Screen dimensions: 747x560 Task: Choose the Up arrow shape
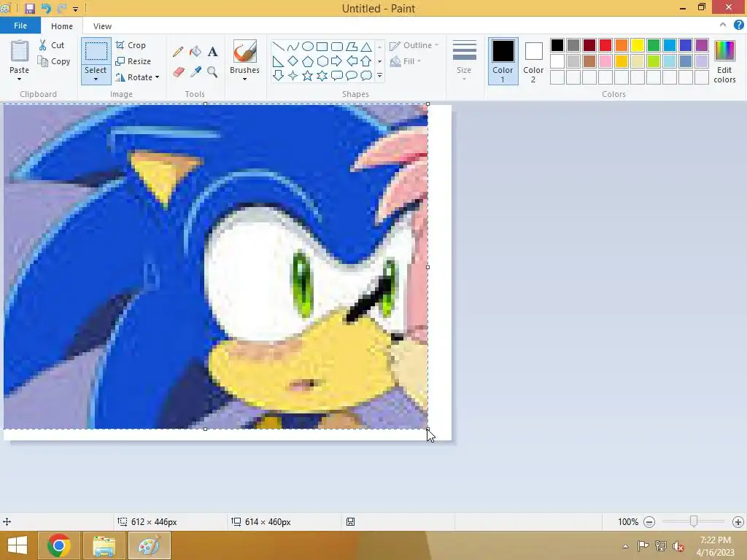point(366,61)
